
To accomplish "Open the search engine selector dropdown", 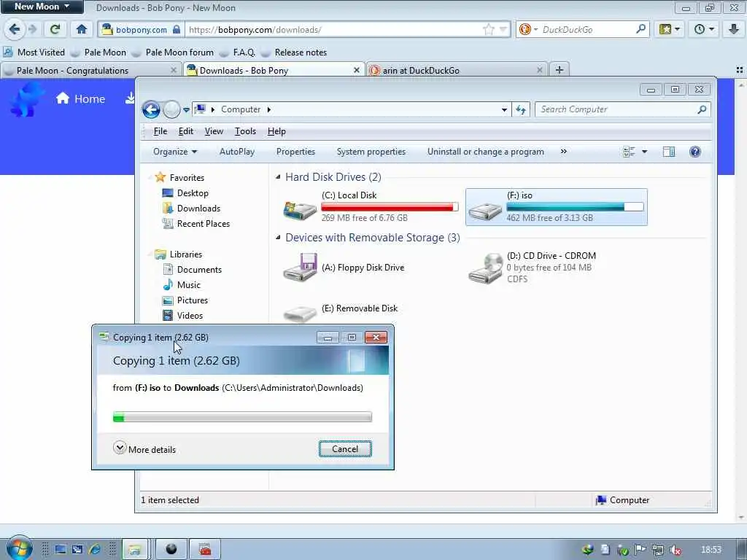I will [x=535, y=29].
